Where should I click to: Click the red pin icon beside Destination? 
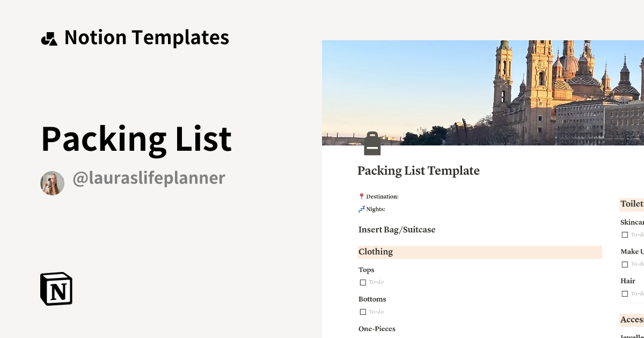coord(361,196)
